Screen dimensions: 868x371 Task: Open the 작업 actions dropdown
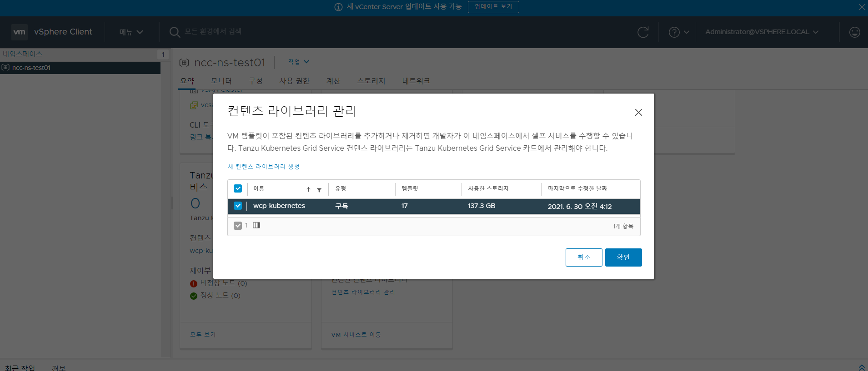coord(299,62)
